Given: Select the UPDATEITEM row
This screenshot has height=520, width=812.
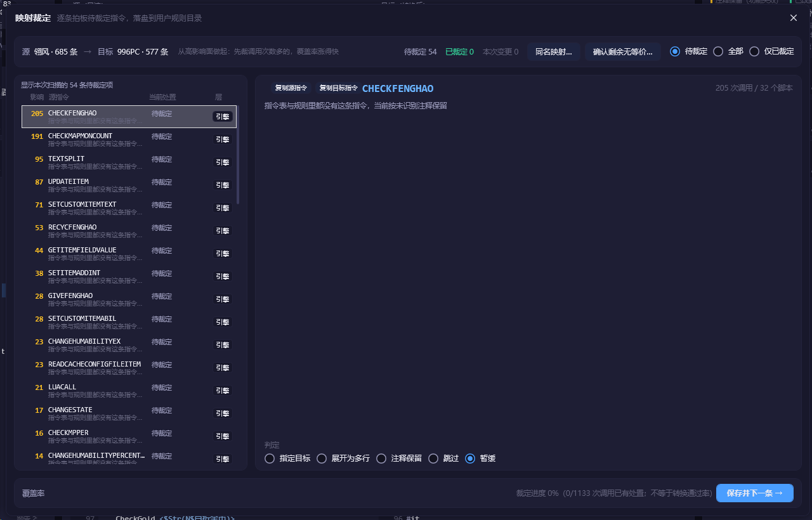Looking at the screenshot, I should [129, 185].
